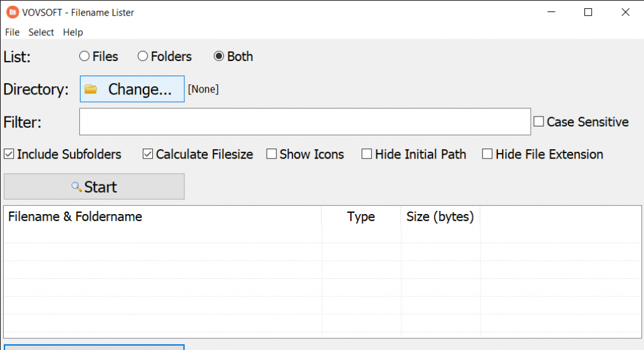The width and height of the screenshot is (644, 350).
Task: Uncheck Include Subfolders
Action: click(9, 154)
